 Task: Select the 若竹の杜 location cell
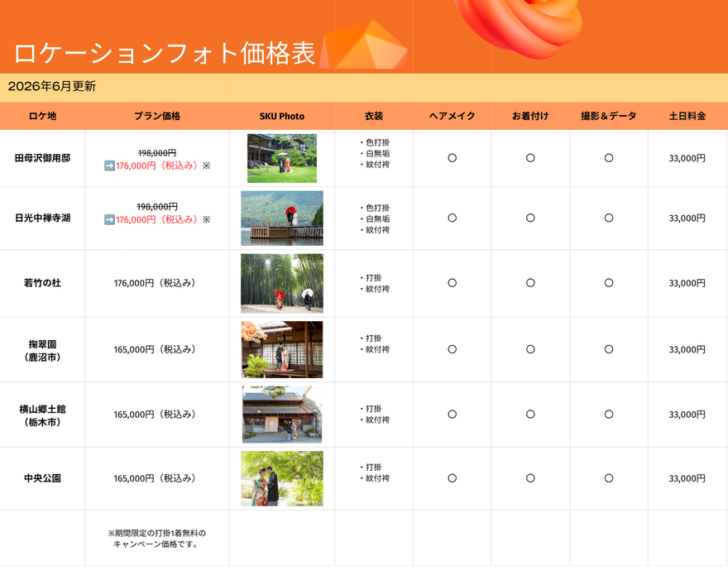(x=43, y=283)
